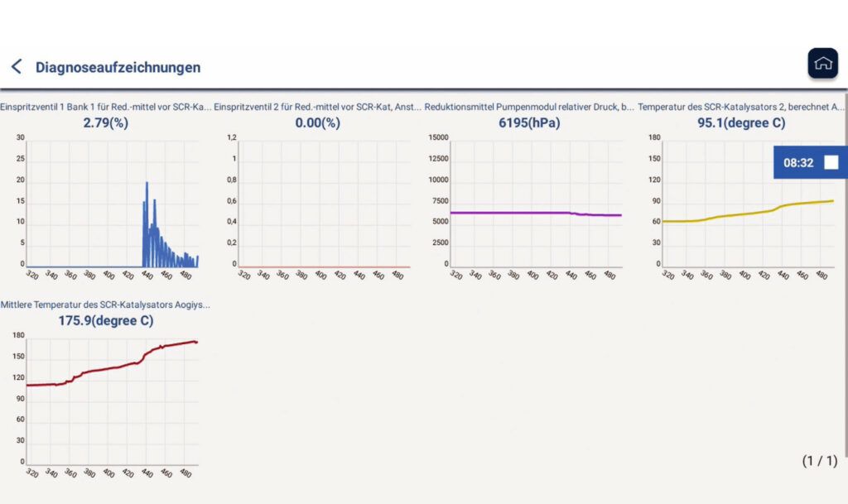Click the 95.1(degree C) reading
The height and width of the screenshot is (504, 848).
pos(741,123)
